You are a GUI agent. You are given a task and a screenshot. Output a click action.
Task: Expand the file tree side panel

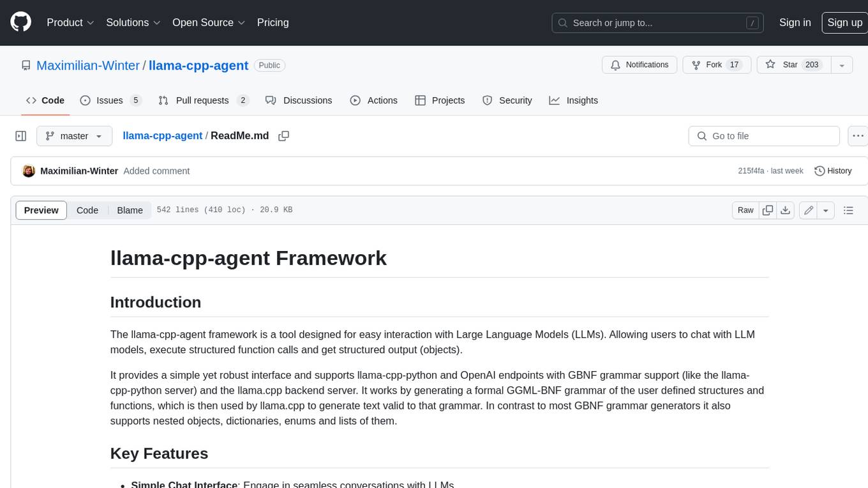tap(20, 136)
